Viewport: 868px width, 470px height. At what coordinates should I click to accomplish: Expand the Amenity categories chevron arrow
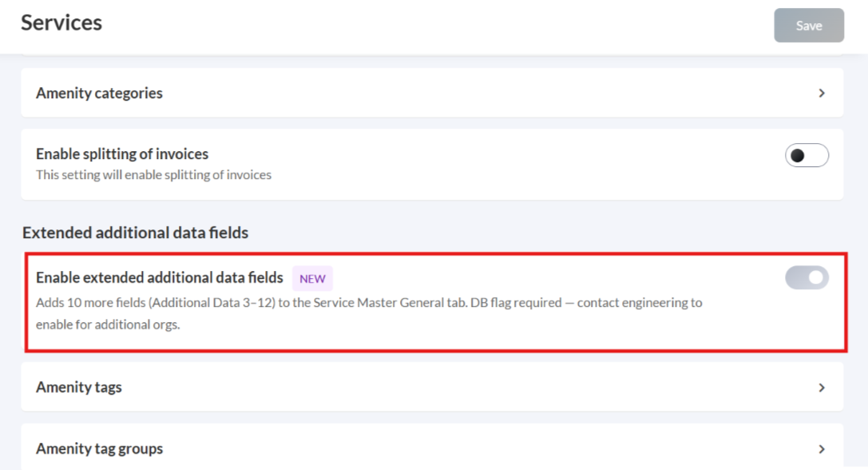(x=822, y=94)
